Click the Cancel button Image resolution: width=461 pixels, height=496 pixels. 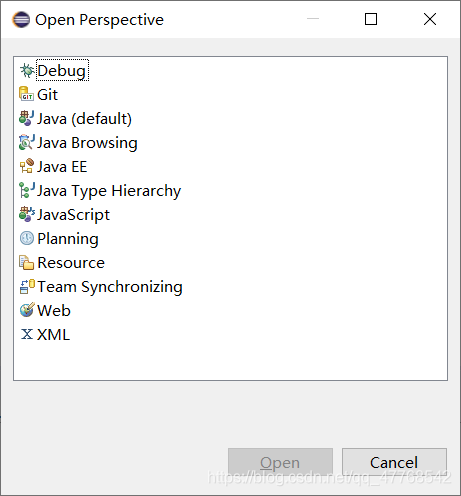[x=394, y=463]
